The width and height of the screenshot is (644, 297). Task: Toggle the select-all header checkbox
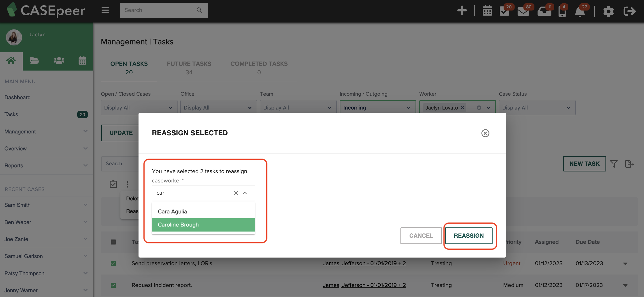click(113, 242)
